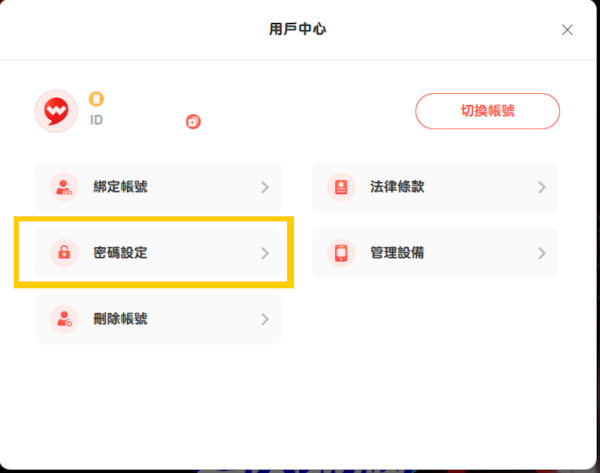The height and width of the screenshot is (473, 600).
Task: Click the red chat-bubble avatar icon
Action: pyautogui.click(x=56, y=111)
